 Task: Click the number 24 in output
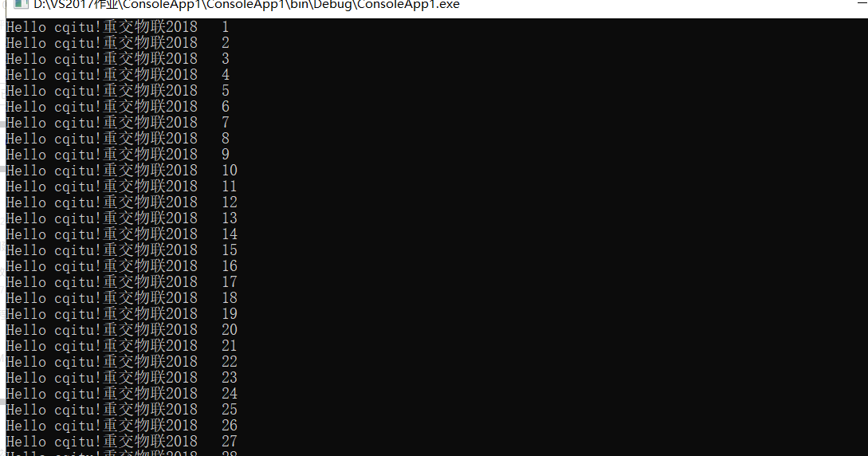coord(230,394)
